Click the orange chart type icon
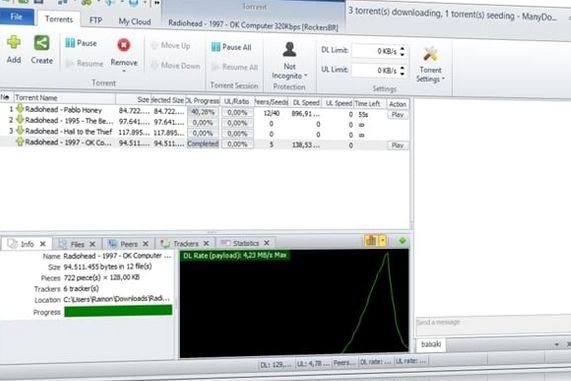Screen dimensions: 571x381 tap(371, 240)
